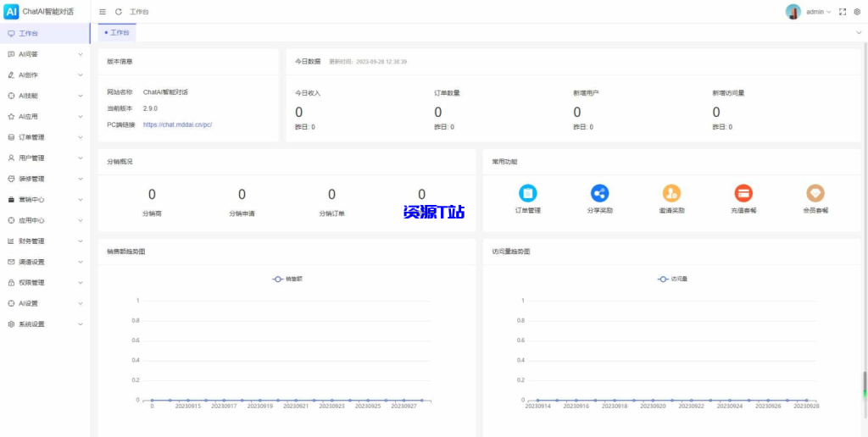Open the tab options chevron at far right
Viewport: 868px width, 437px height.
[x=859, y=33]
